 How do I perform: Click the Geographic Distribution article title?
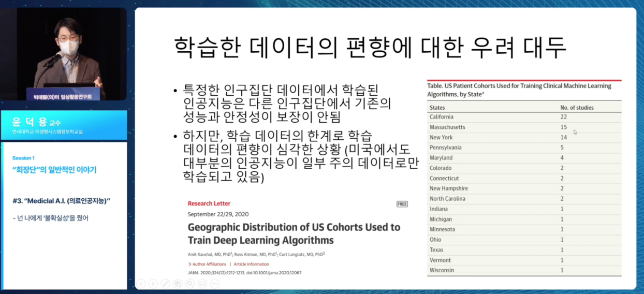pyautogui.click(x=294, y=233)
